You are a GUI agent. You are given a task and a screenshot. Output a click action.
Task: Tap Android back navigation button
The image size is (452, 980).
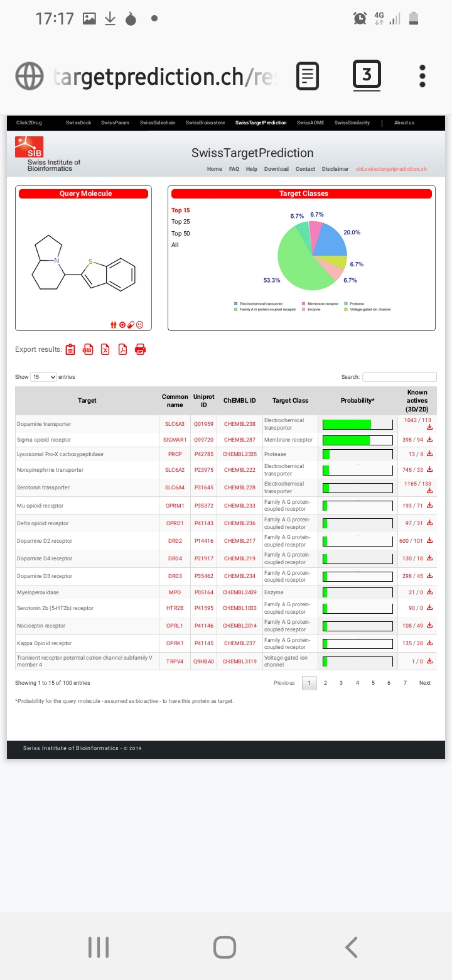coord(352,947)
